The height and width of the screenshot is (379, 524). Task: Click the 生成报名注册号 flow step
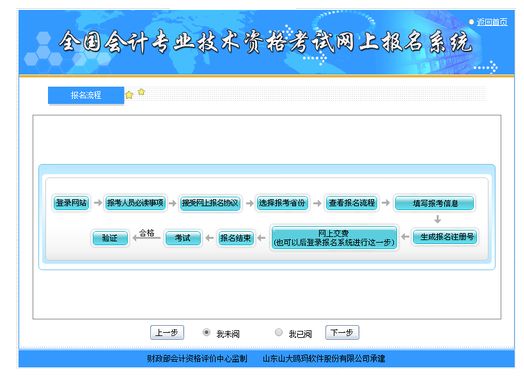click(445, 237)
